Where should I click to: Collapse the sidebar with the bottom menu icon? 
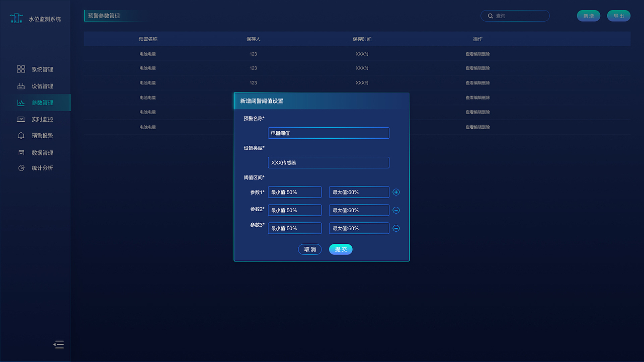[59, 344]
